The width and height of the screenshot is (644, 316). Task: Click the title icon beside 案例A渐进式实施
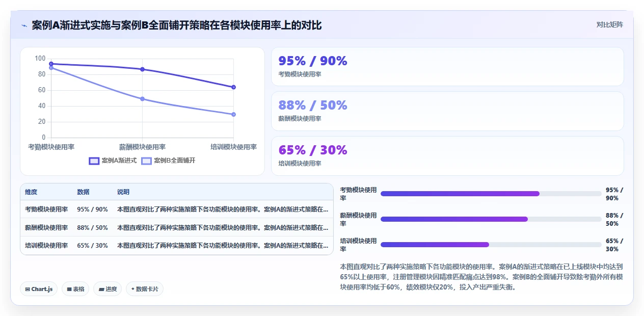point(24,25)
